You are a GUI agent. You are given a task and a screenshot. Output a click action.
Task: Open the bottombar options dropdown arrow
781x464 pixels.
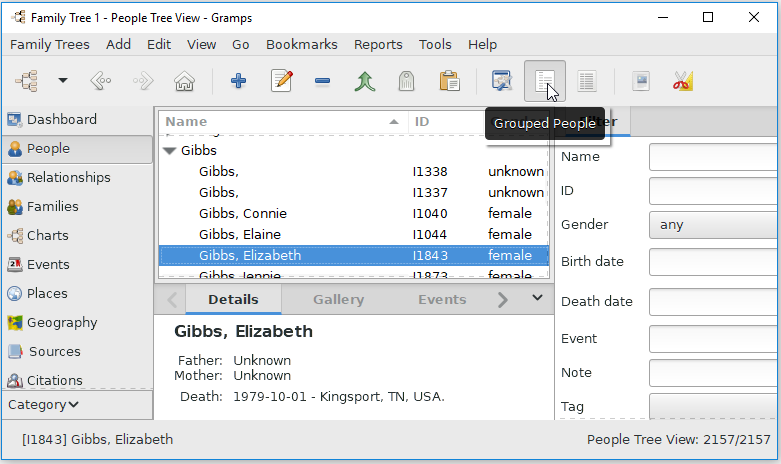pyautogui.click(x=537, y=298)
